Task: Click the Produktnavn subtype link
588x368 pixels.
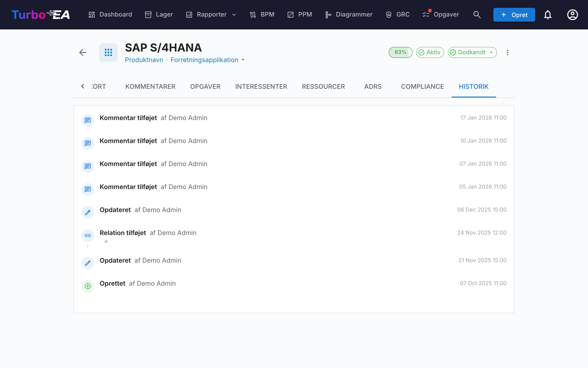Action: pos(144,60)
